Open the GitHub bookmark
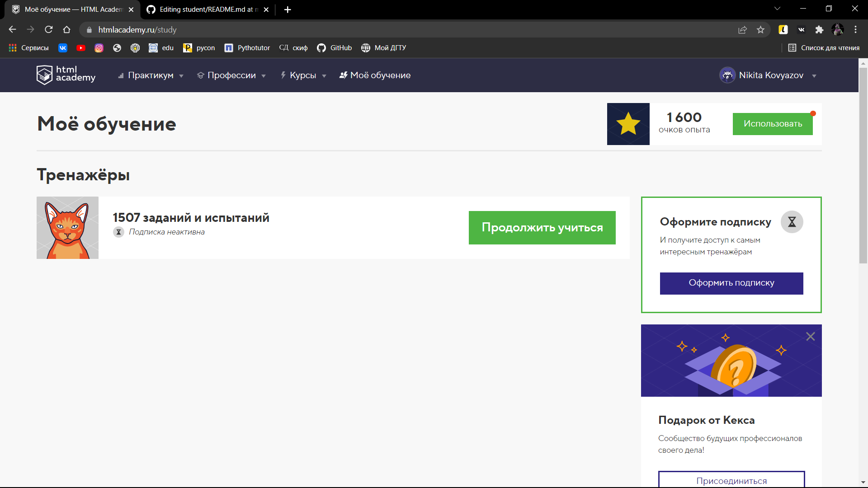The image size is (868, 488). click(x=335, y=48)
